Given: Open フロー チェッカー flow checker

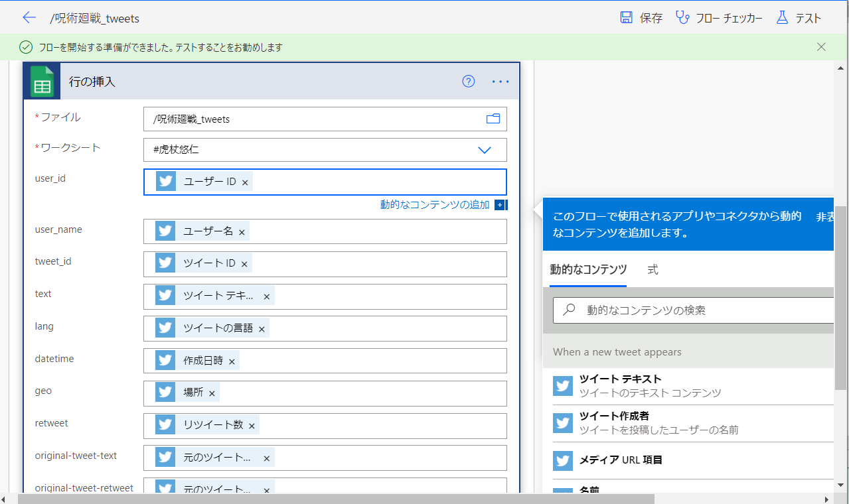Looking at the screenshot, I should pos(719,18).
